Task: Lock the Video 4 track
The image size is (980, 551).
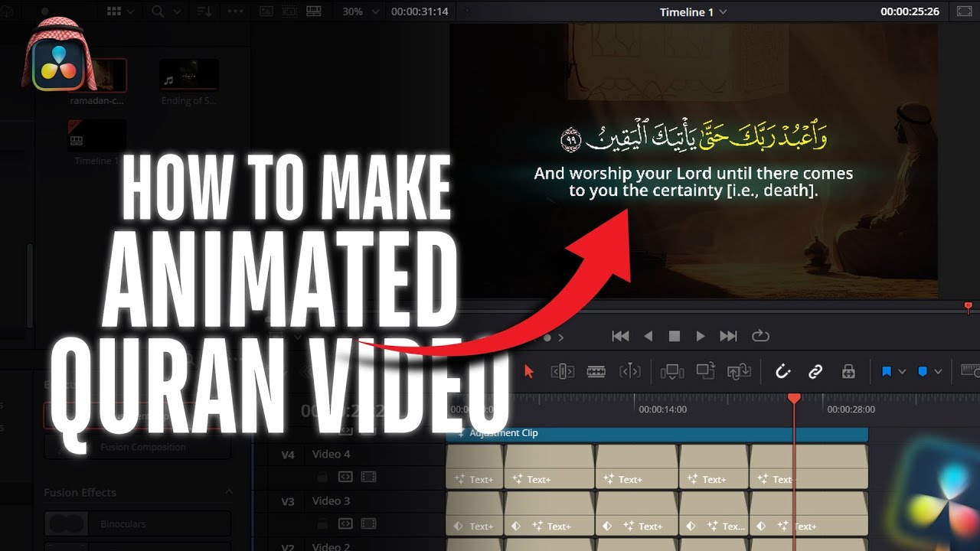Action: (x=322, y=478)
